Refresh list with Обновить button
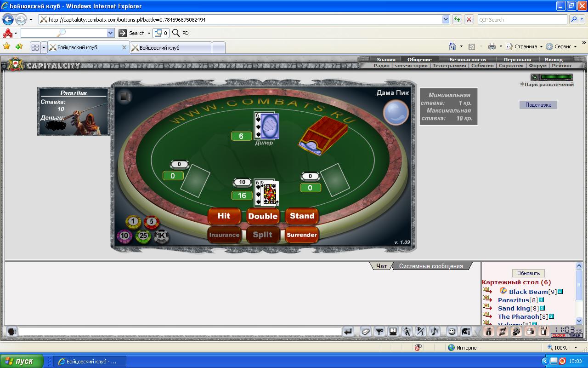The image size is (588, 368). pos(528,273)
